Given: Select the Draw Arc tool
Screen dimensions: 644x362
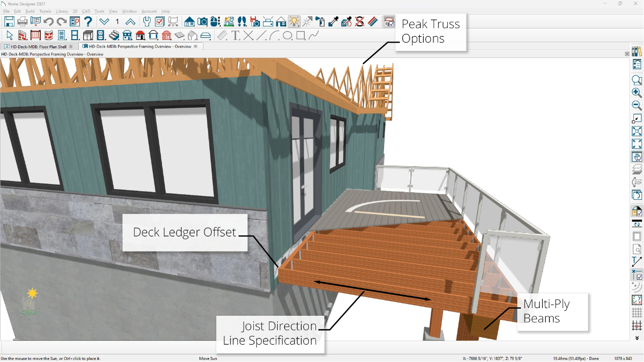Looking at the screenshot, I should tap(275, 35).
